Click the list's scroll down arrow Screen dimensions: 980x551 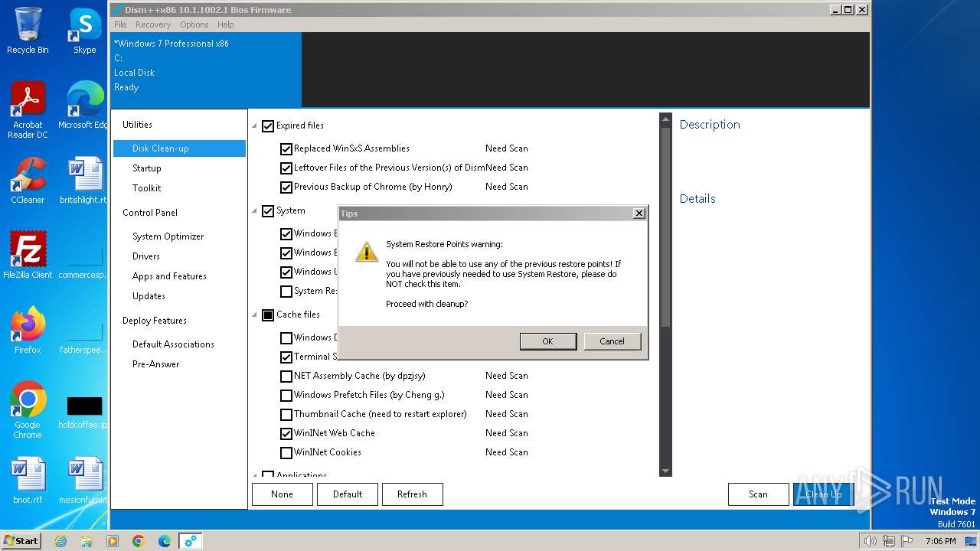click(x=665, y=471)
